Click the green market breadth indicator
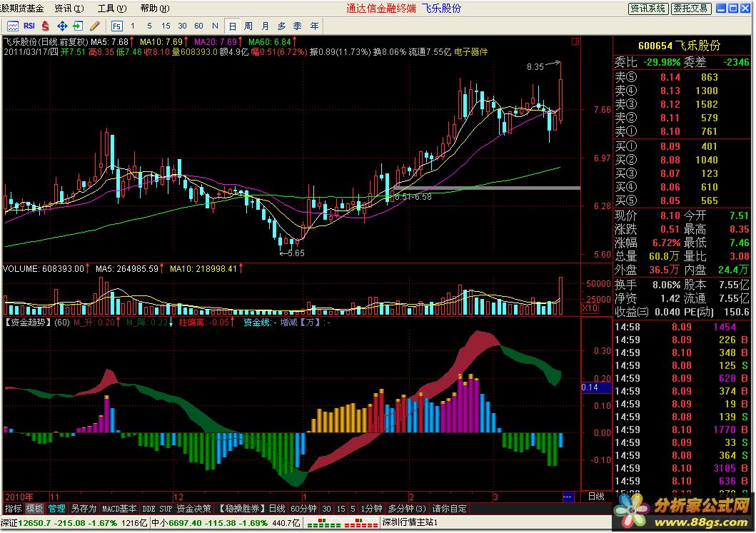756x533 pixels. tap(323, 523)
